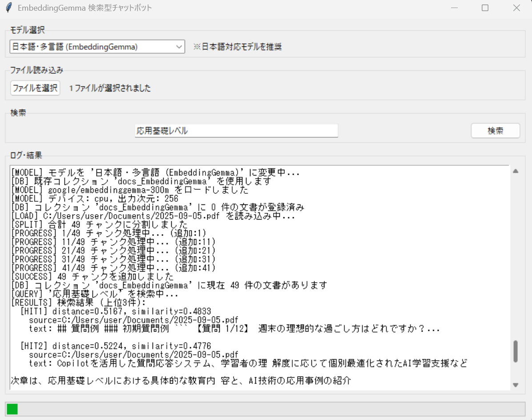Click the [SPLIT] 合計 49 チャンク log line

click(99, 224)
